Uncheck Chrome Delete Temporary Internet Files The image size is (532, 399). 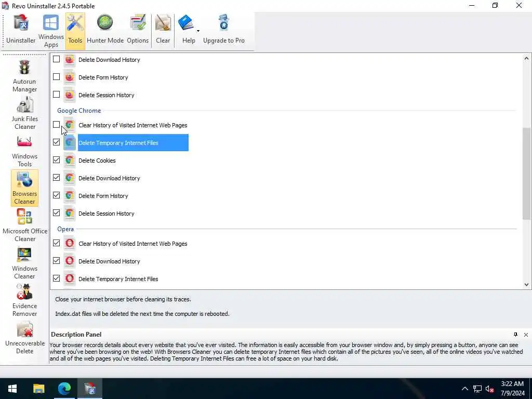pyautogui.click(x=56, y=142)
